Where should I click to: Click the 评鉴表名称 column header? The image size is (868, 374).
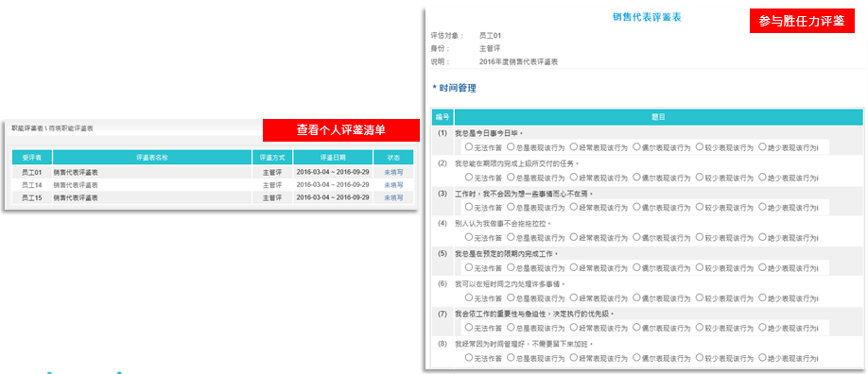click(152, 157)
